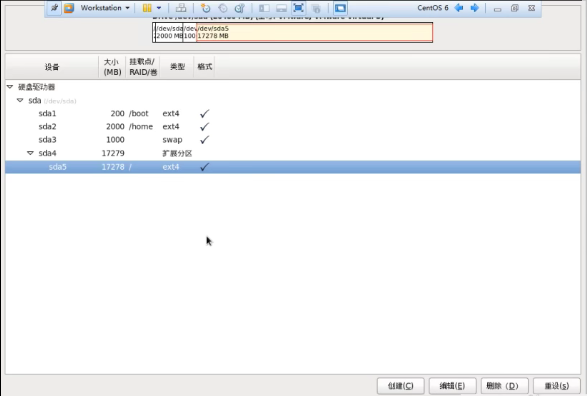
Task: Click the 编辑(E) button
Action: tap(452, 386)
